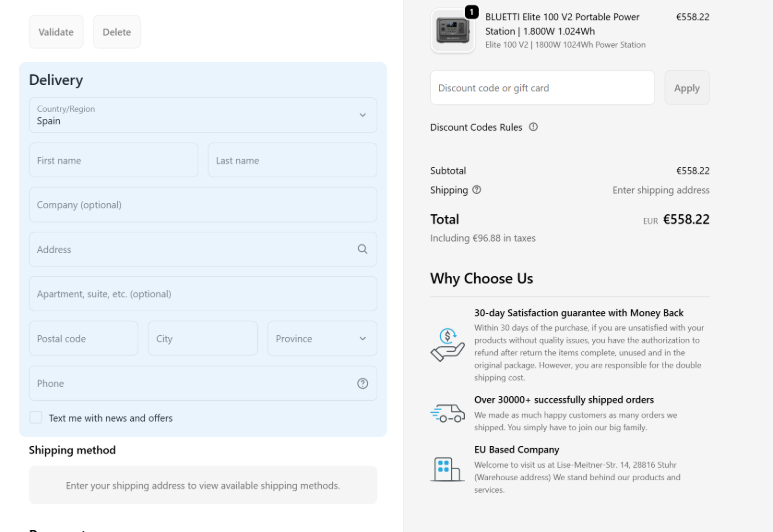
Task: Click the address search magnifier icon
Action: tap(362, 250)
